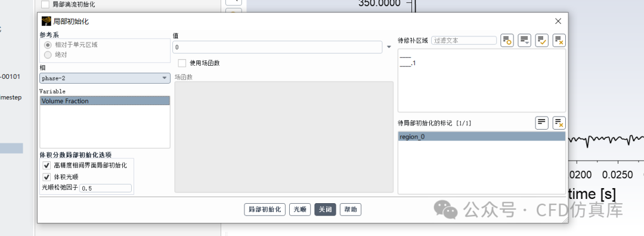
Task: Select all shown items in 待修补区域
Action: [x=541, y=41]
